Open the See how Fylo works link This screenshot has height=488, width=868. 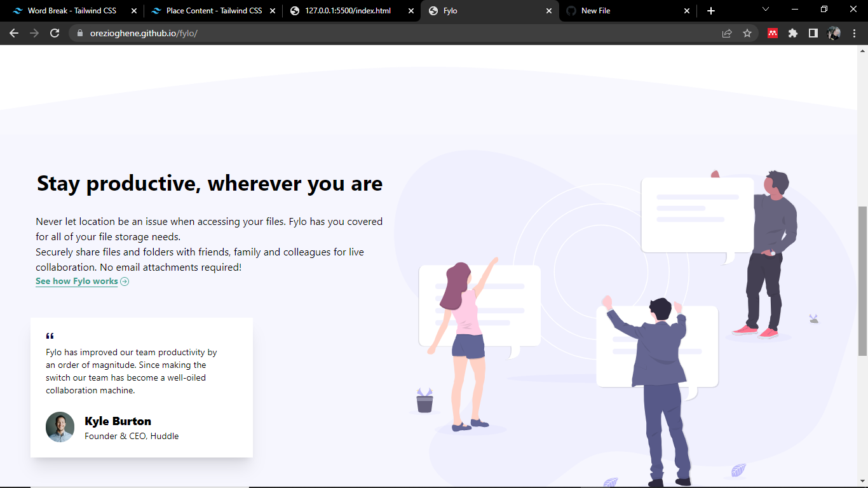76,281
